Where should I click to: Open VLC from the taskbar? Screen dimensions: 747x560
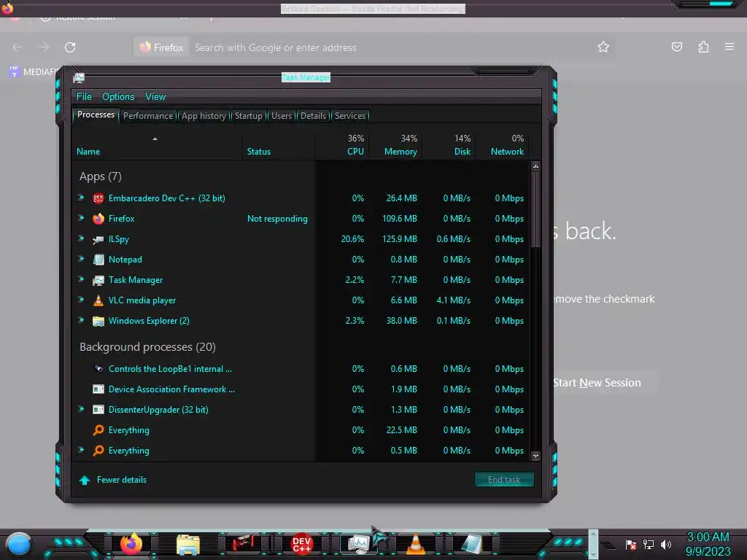(x=415, y=544)
